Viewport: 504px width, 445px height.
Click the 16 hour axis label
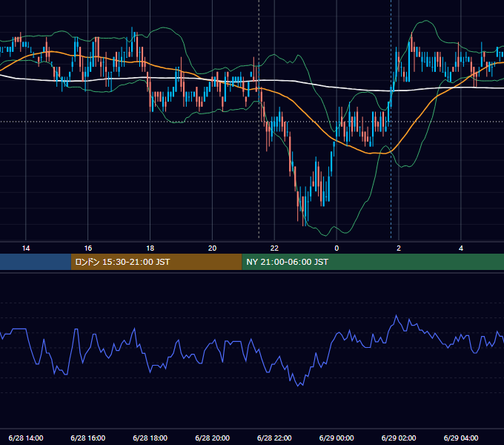tap(87, 248)
